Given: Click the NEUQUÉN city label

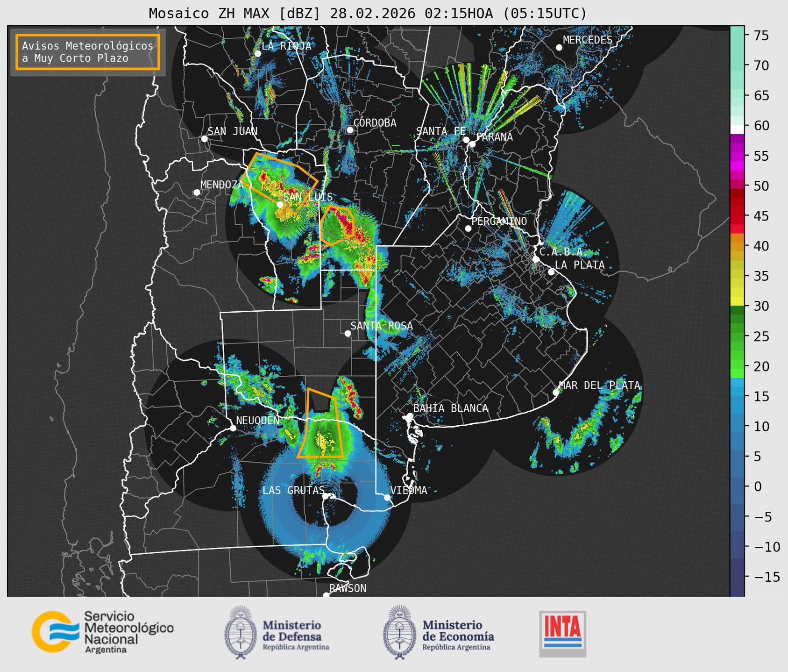Looking at the screenshot, I should tap(257, 420).
